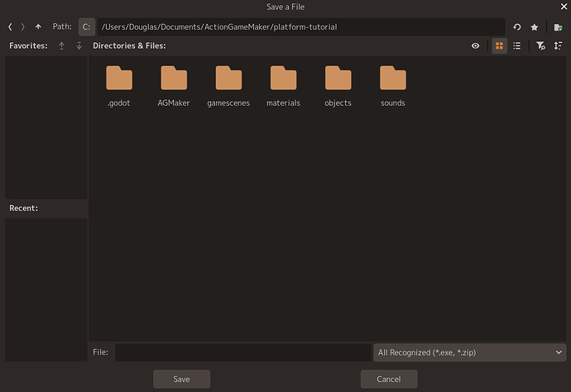Click the Cancel button
Viewport: 571px width, 392px height.
[389, 380]
